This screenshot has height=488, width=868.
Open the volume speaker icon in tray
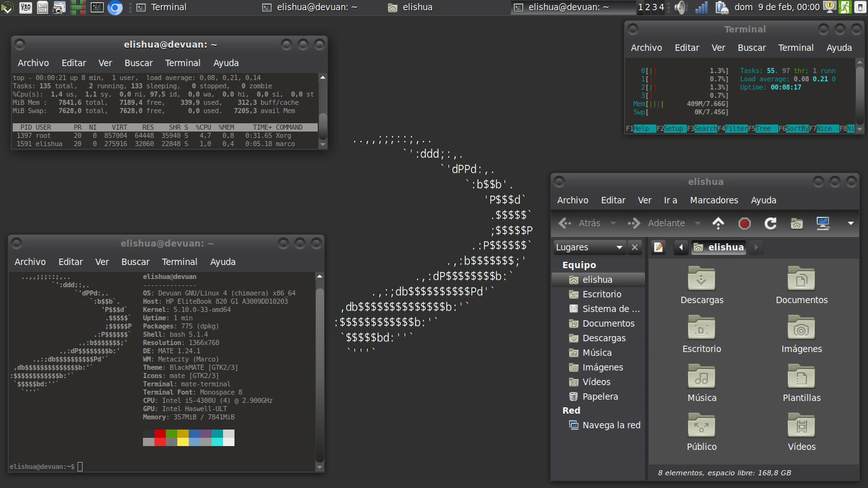click(x=681, y=8)
